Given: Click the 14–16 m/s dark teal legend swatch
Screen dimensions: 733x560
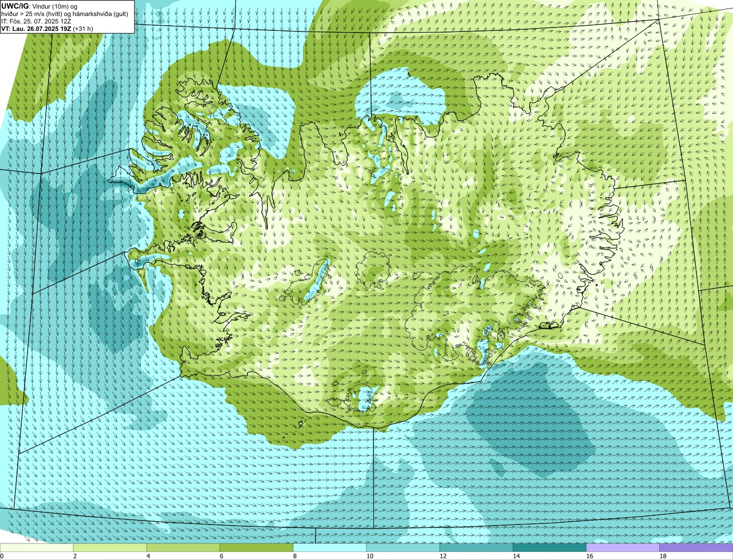Looking at the screenshot, I should [x=550, y=548].
